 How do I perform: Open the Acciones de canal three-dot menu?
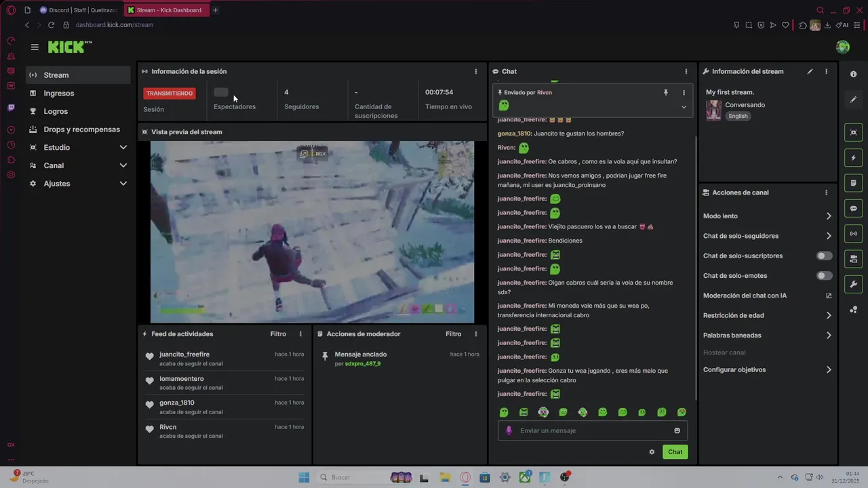point(826,192)
